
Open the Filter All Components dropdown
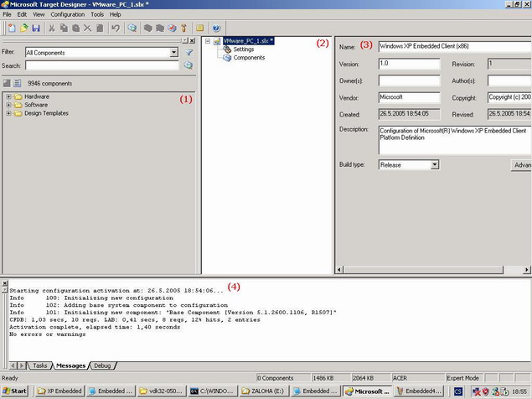pos(173,52)
